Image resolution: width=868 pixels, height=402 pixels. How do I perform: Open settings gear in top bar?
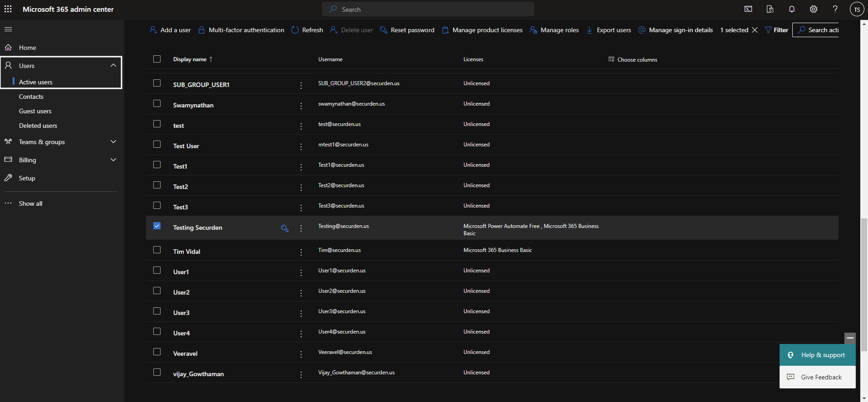click(x=814, y=9)
